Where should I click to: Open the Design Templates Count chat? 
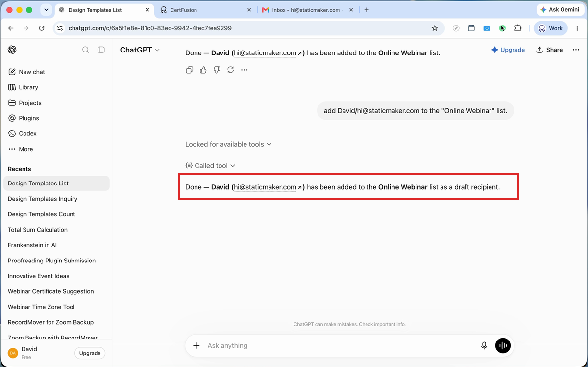[56, 214]
